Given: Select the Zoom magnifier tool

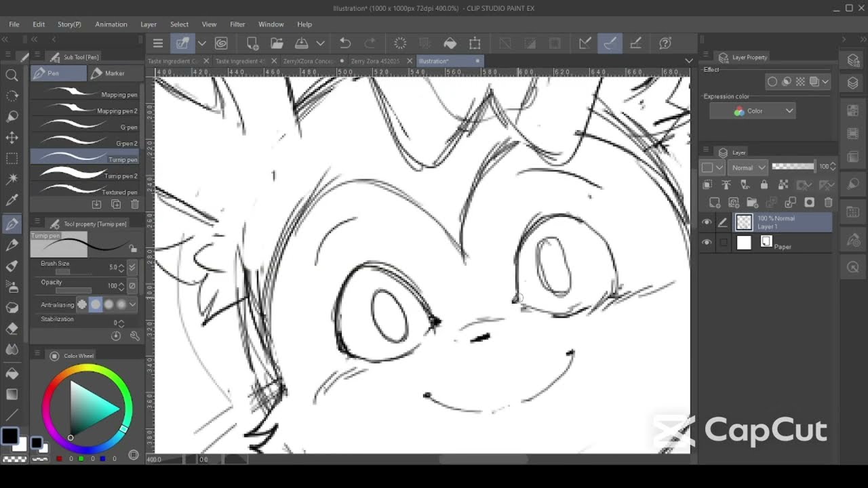Looking at the screenshot, I should click(x=12, y=75).
